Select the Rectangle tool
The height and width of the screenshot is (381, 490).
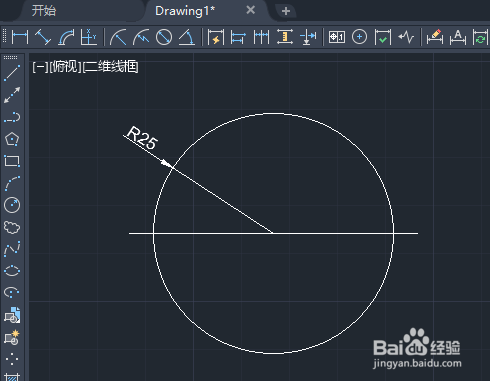click(12, 161)
